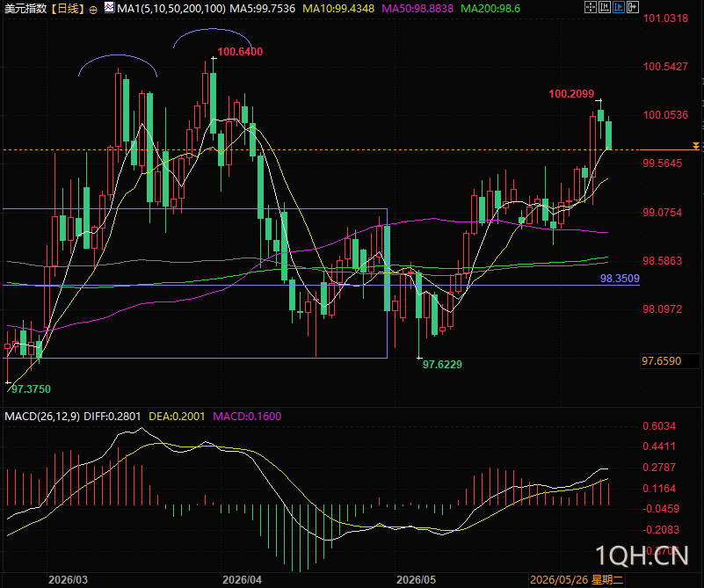Viewport: 704px width, 588px height.
Task: Click the -0.2083 MACD axis value
Action: [x=661, y=530]
